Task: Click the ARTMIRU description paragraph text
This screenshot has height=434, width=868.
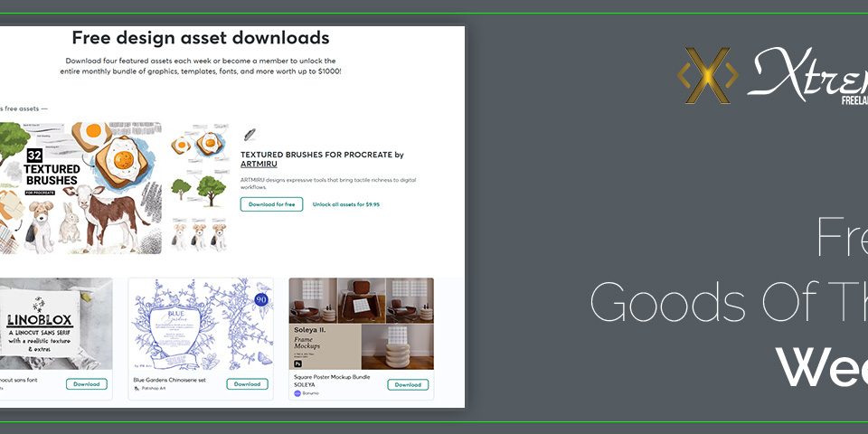Action: point(328,184)
